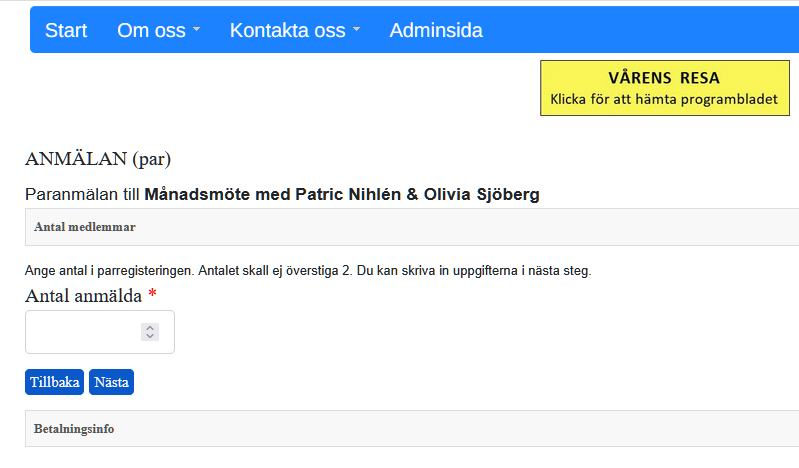799x468 pixels.
Task: Select the Betalningsinfo section header
Action: click(x=74, y=429)
